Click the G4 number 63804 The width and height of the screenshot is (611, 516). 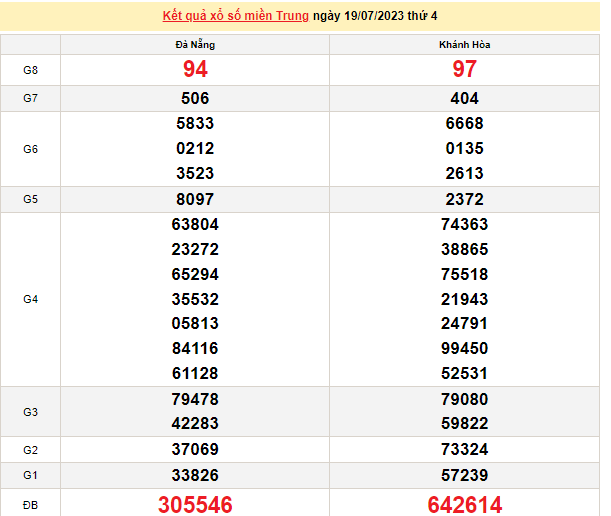(x=195, y=224)
